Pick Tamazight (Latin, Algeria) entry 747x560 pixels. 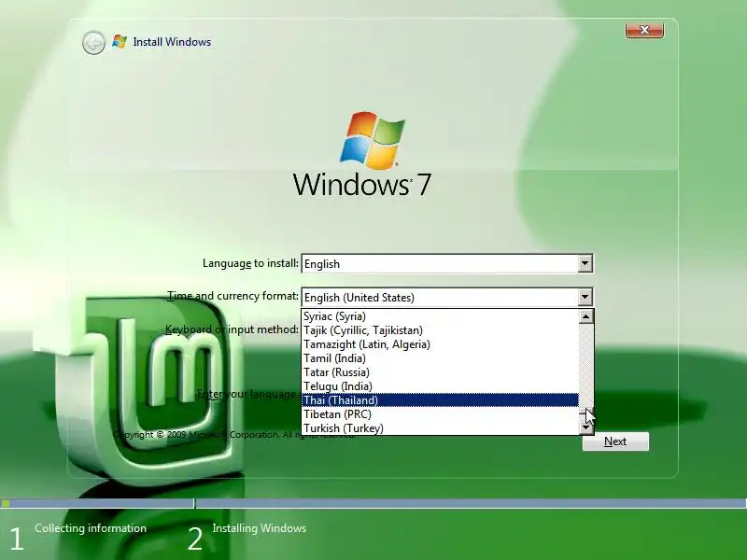440,344
